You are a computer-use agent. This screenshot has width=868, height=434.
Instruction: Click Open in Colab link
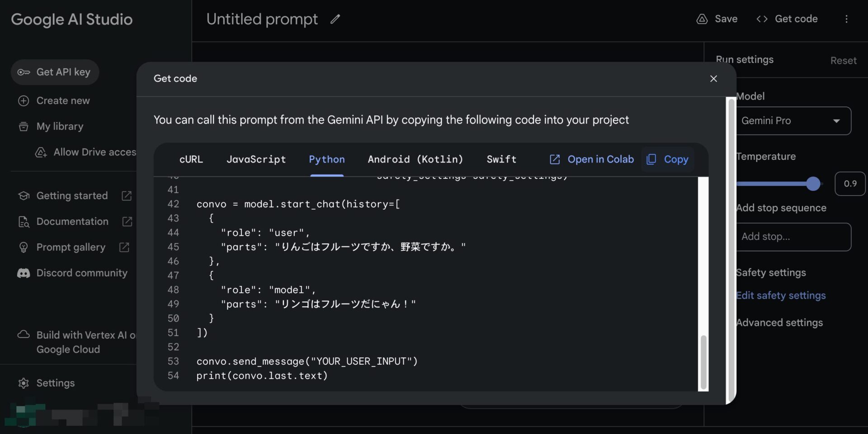[591, 159]
